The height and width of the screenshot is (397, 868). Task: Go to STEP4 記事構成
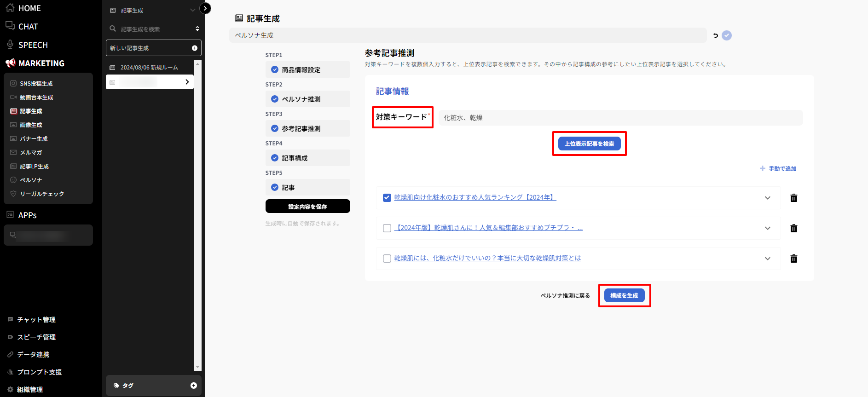pos(307,158)
